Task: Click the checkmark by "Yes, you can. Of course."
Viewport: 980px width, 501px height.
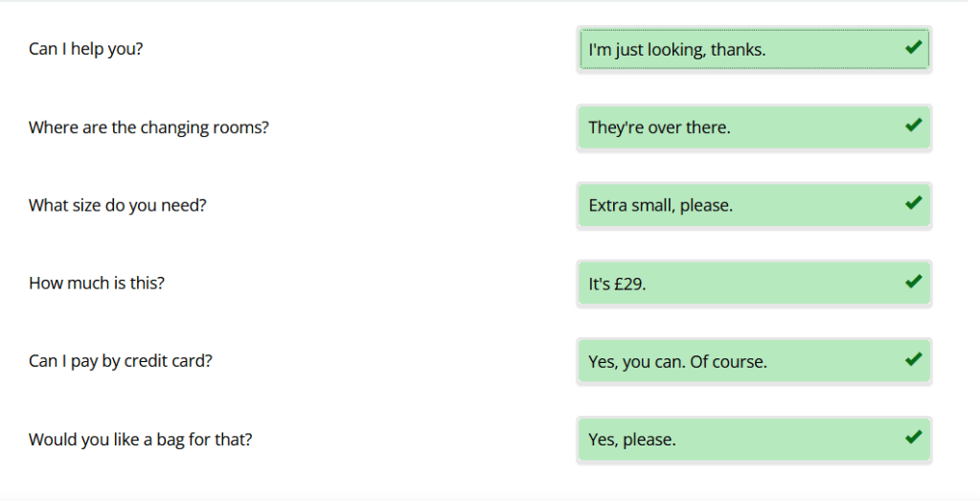Action: coord(913,359)
